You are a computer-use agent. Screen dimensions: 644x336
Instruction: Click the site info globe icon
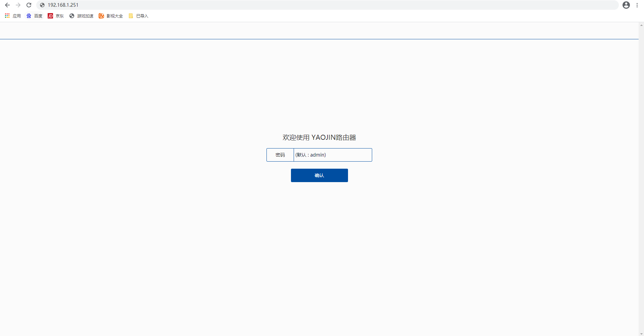tap(42, 5)
